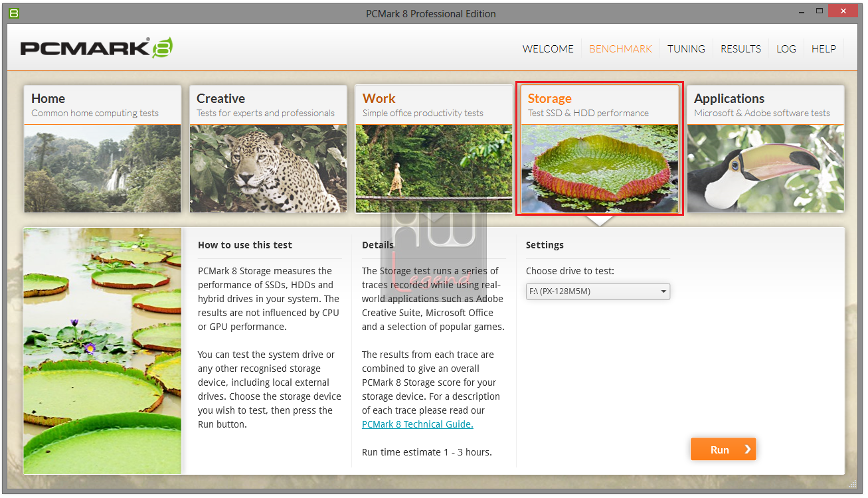Maximize the PCMark 8 window
This screenshot has height=498, width=868.
(820, 11)
